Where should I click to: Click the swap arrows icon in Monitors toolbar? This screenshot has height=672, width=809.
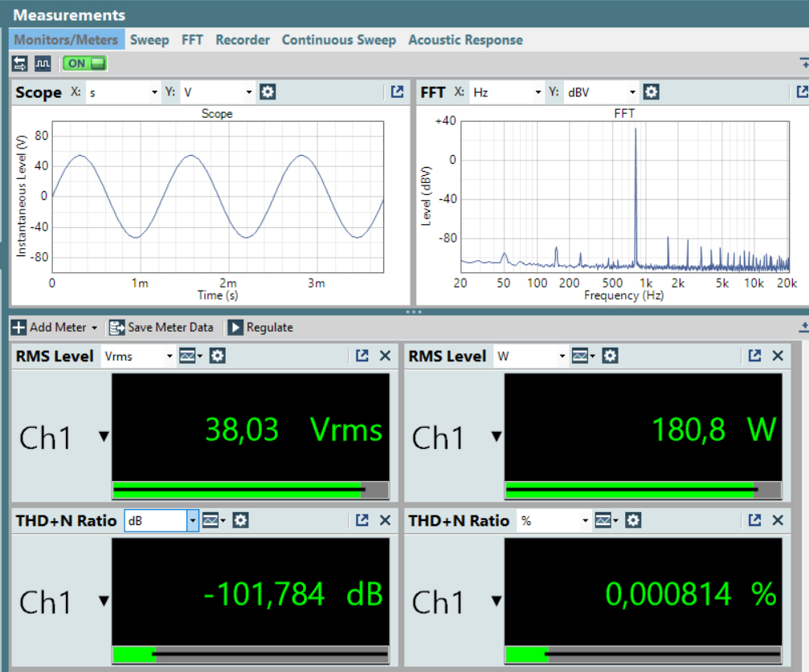pyautogui.click(x=19, y=64)
